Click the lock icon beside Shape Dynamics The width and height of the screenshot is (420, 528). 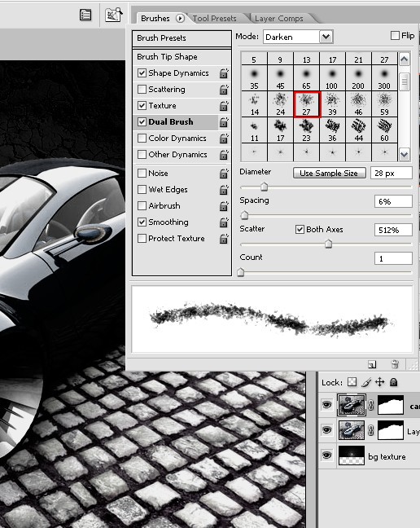tap(224, 73)
